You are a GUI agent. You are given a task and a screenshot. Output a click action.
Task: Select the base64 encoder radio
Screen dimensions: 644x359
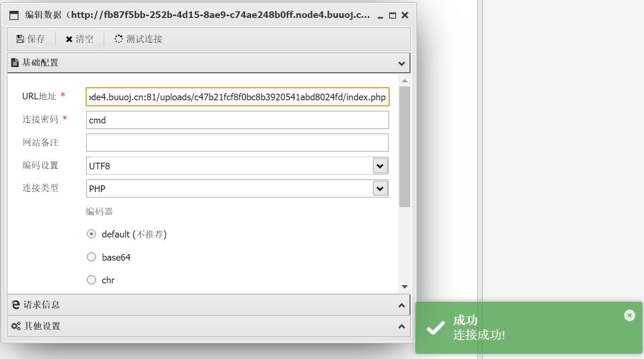point(92,257)
